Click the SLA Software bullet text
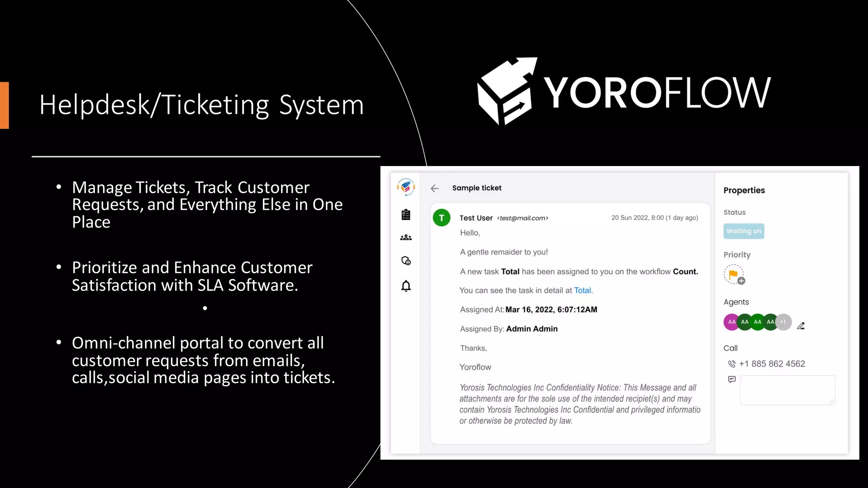The width and height of the screenshot is (868, 488). click(x=192, y=276)
